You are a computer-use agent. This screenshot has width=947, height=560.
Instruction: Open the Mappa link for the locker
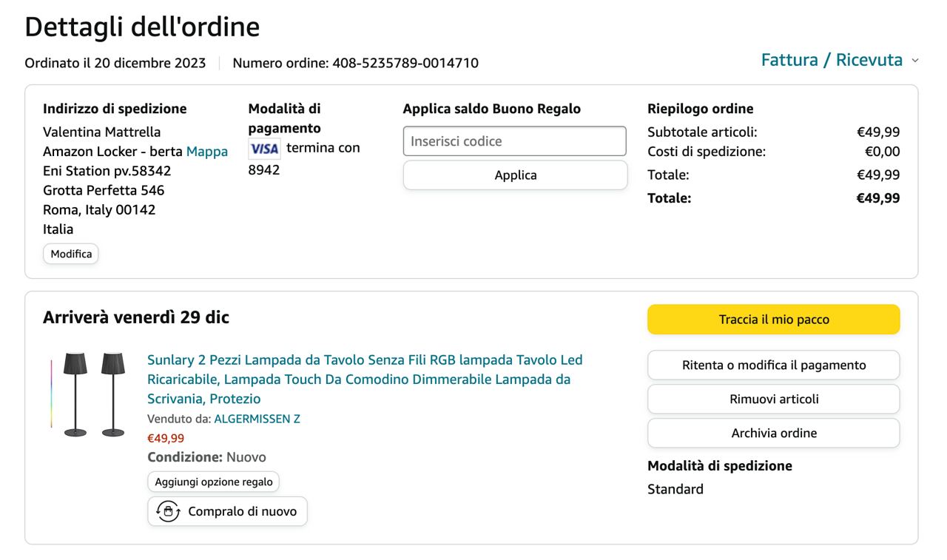[x=207, y=152]
